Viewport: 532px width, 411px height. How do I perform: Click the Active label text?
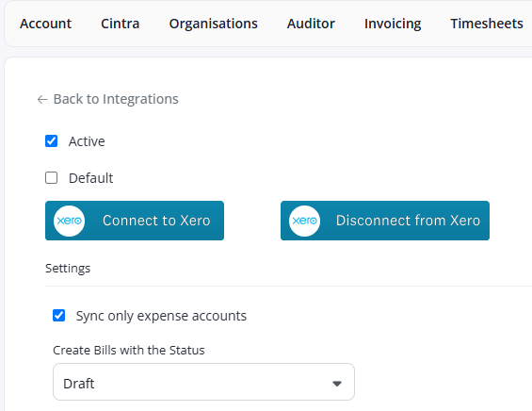(87, 141)
